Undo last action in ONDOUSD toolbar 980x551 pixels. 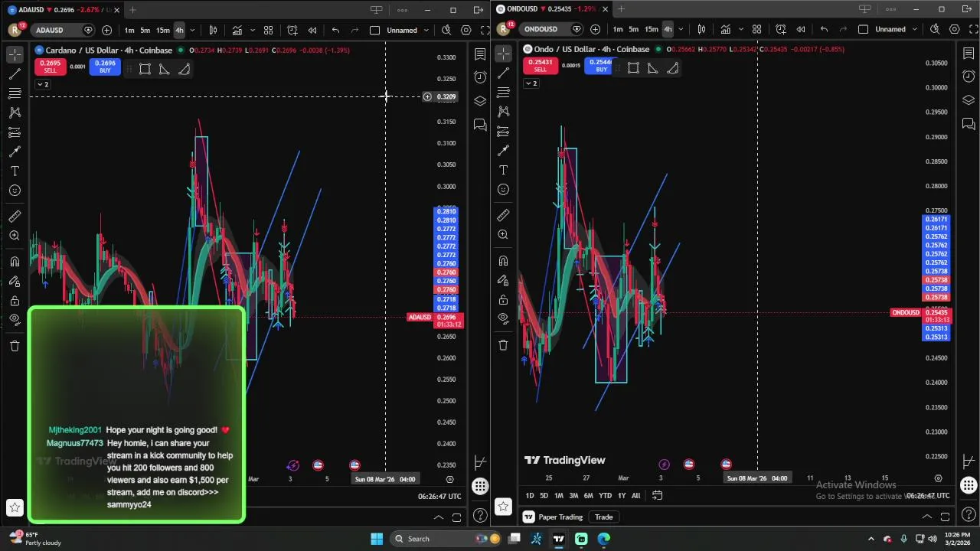tap(824, 29)
